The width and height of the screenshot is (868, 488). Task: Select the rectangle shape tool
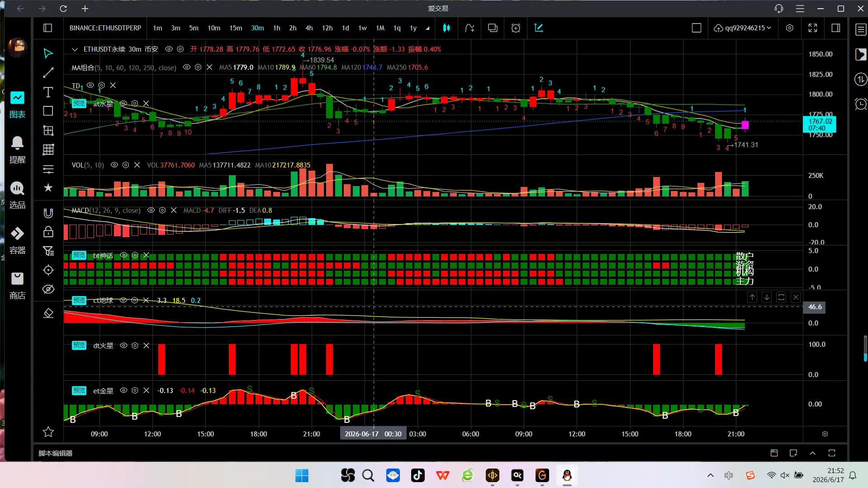pos(48,111)
